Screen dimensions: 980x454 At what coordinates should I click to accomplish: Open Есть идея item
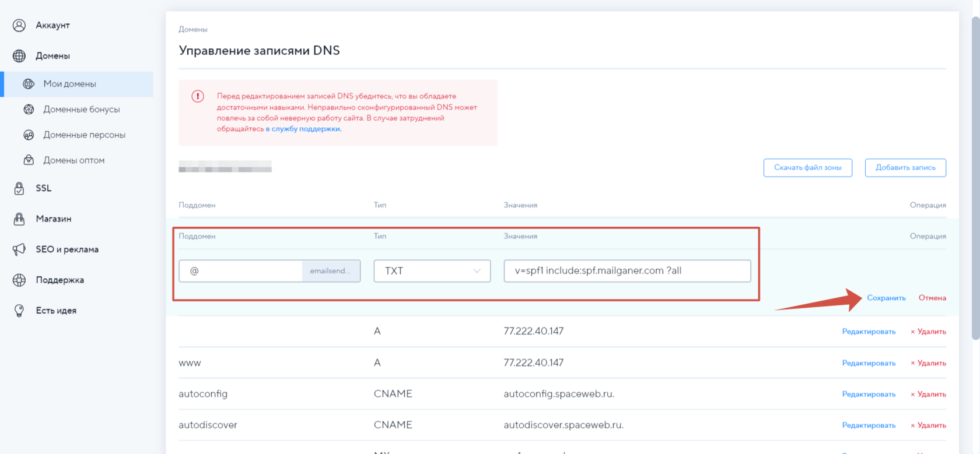[x=56, y=311]
